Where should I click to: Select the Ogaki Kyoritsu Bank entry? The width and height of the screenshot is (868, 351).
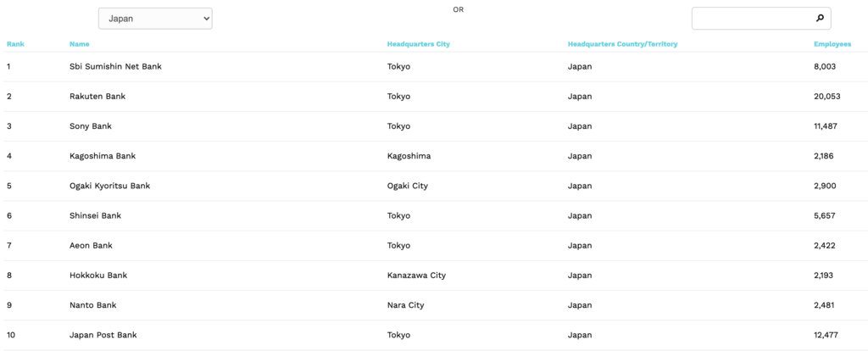[109, 186]
